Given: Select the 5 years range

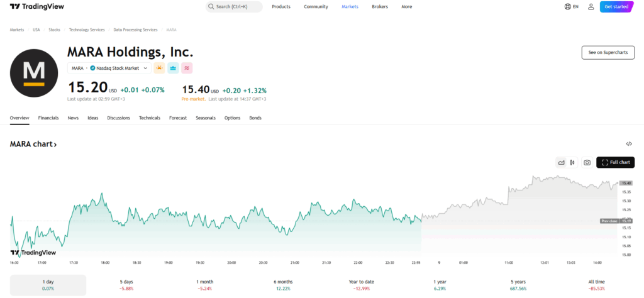Looking at the screenshot, I should tap(518, 285).
